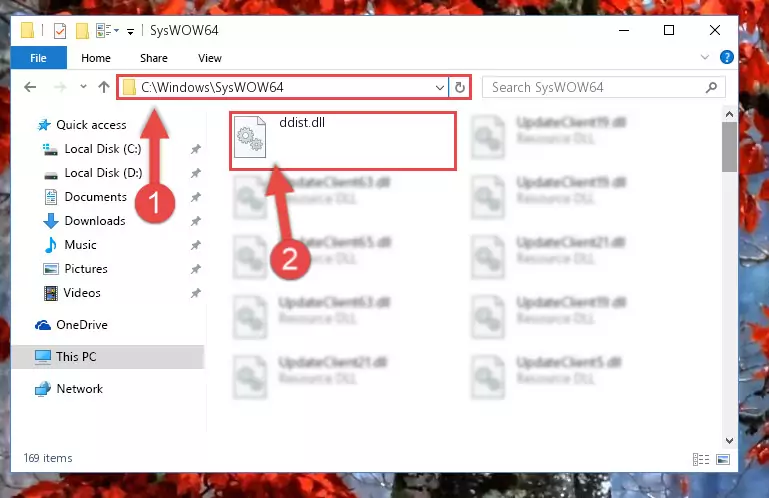Click pin icon next to Music
This screenshot has height=498, width=769.
point(196,245)
